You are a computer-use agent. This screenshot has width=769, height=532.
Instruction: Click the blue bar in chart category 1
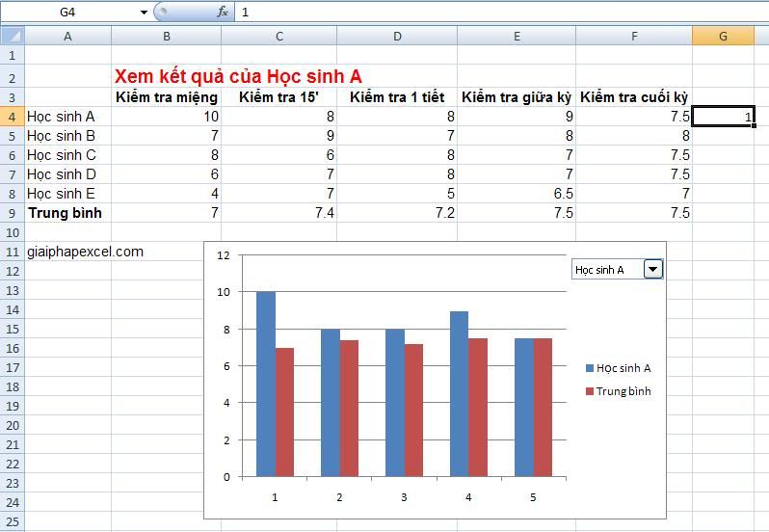(x=265, y=384)
